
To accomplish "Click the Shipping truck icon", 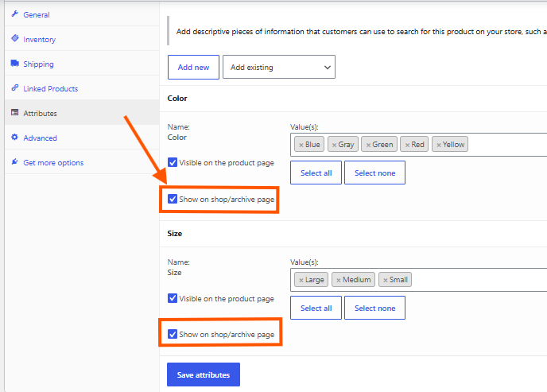I will click(15, 63).
